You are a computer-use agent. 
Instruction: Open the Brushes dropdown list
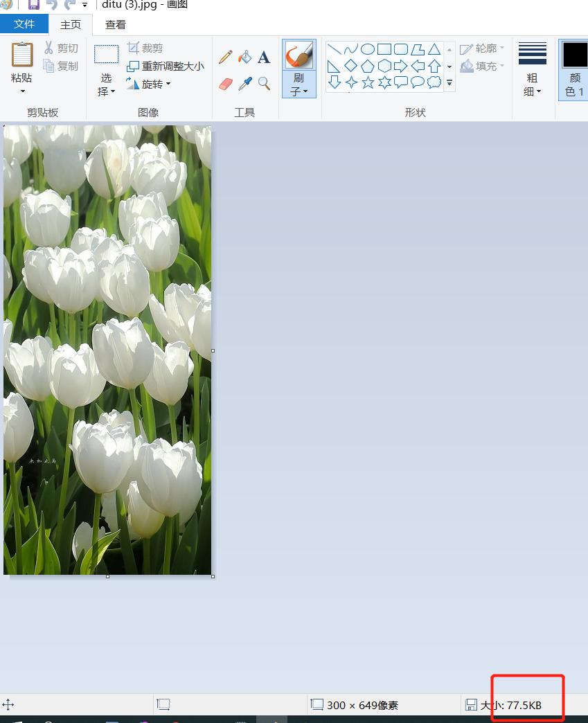[x=299, y=91]
